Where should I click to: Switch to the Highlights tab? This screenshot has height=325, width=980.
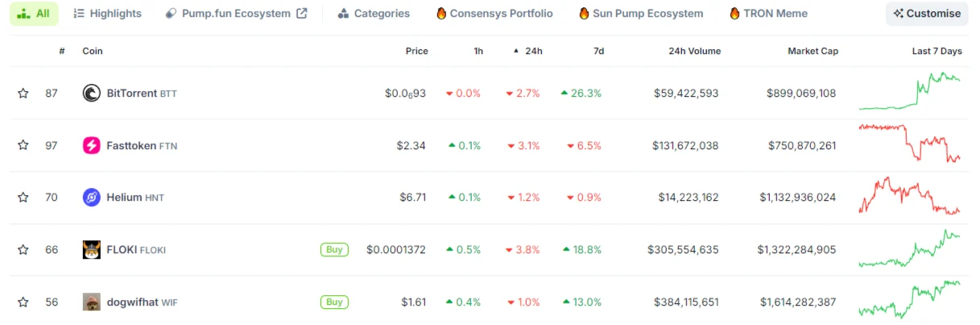(107, 14)
